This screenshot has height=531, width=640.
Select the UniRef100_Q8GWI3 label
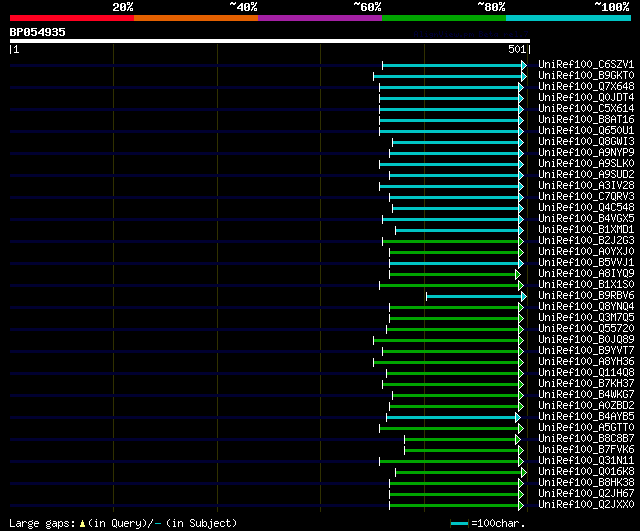click(x=586, y=142)
